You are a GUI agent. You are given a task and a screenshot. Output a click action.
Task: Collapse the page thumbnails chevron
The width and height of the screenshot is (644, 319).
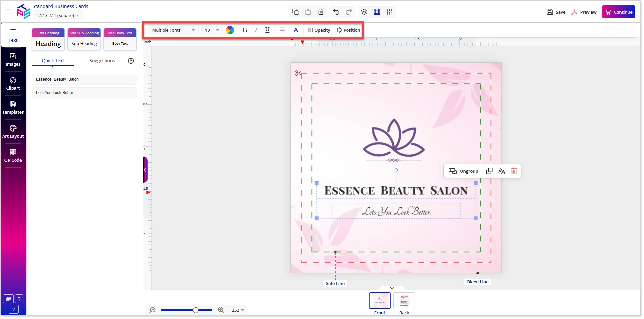click(392, 288)
